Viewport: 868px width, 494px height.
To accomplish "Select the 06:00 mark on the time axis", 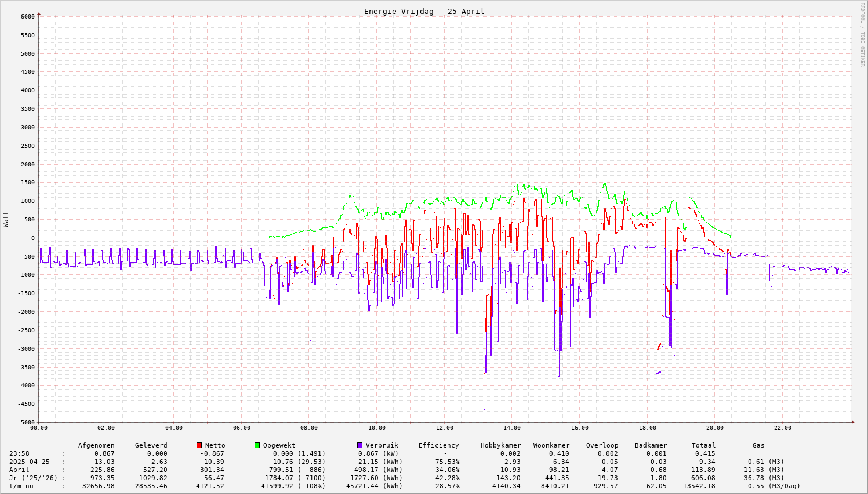I will click(x=241, y=428).
